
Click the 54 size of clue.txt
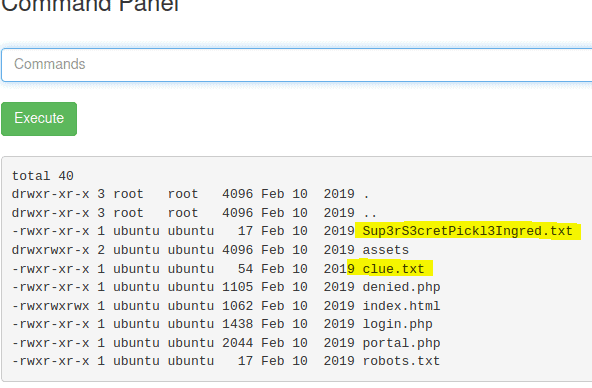[245, 269]
